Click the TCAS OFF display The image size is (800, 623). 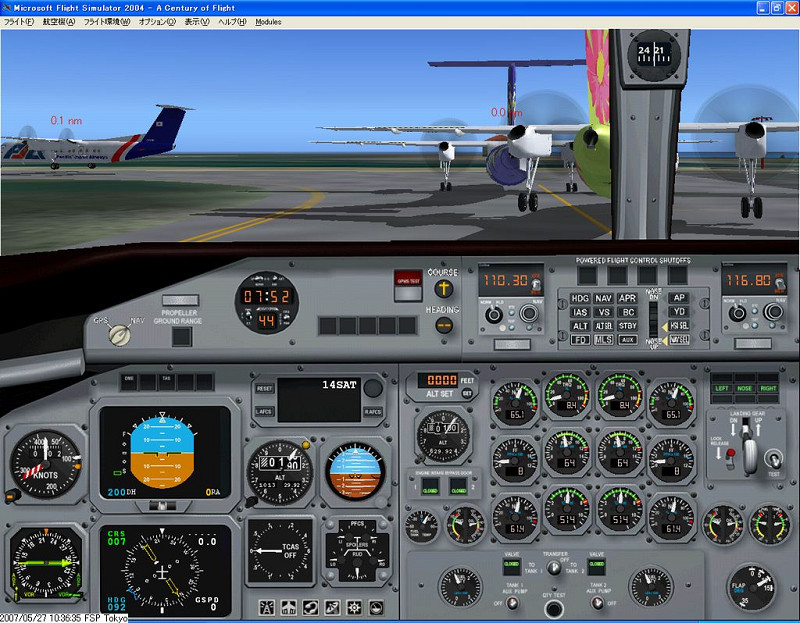(x=280, y=551)
